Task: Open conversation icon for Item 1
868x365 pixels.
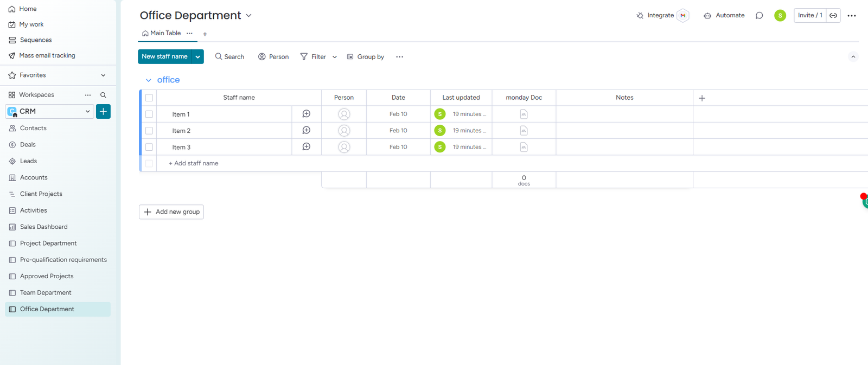Action: click(307, 114)
